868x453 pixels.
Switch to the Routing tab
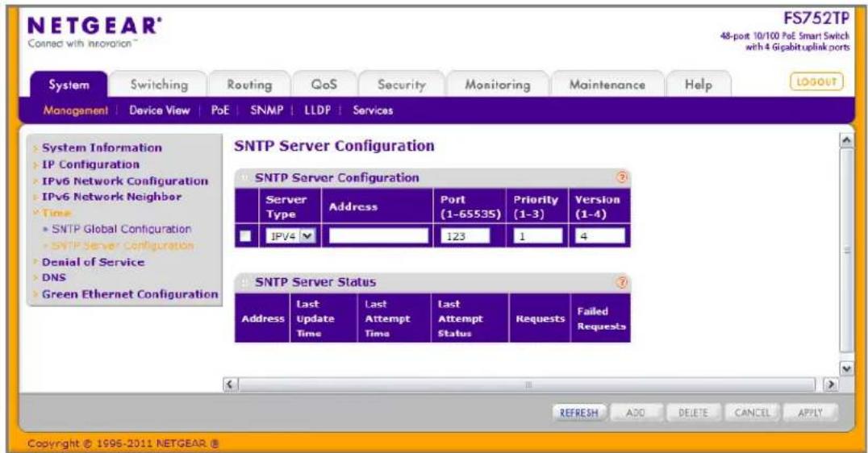click(x=249, y=85)
